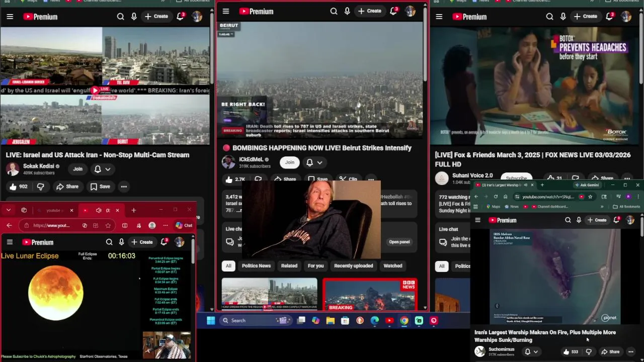This screenshot has width=644, height=362.
Task: Select the Related filter chip
Action: 289,265
